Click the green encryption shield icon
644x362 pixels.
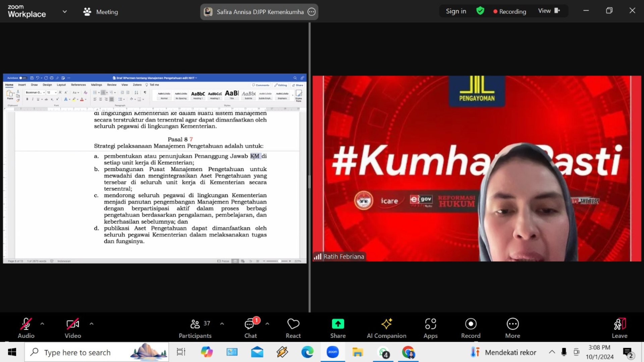tap(480, 11)
